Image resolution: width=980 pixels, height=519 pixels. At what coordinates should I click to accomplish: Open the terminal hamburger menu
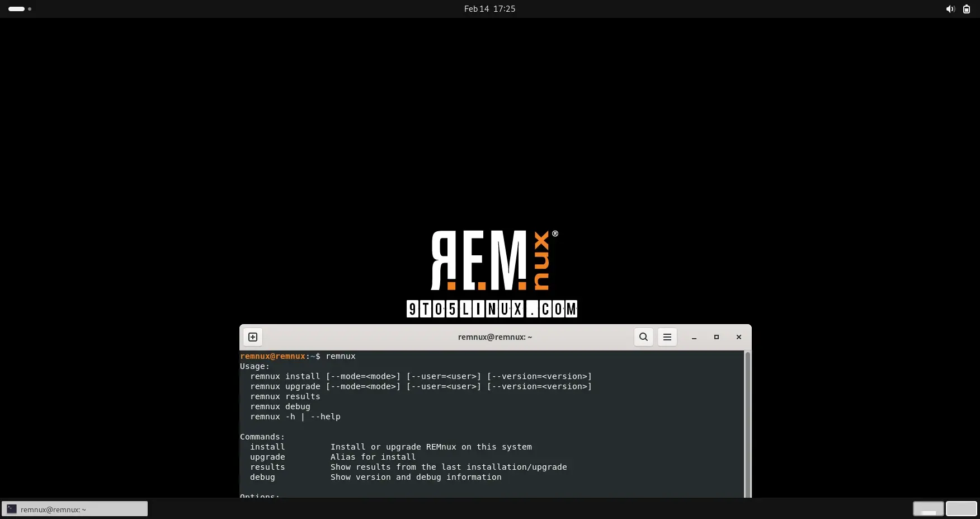667,337
